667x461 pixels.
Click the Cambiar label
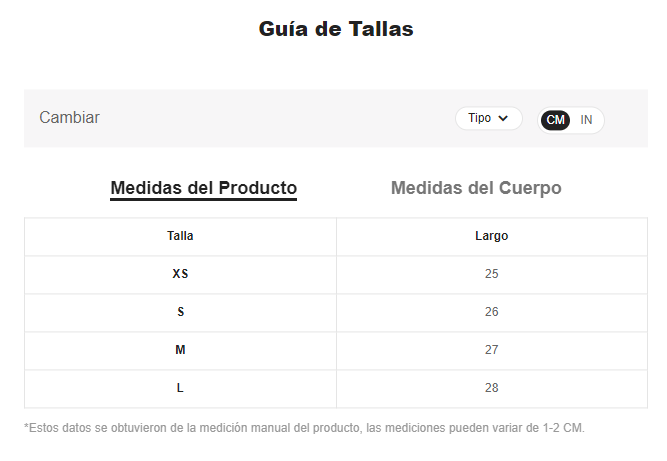69,118
